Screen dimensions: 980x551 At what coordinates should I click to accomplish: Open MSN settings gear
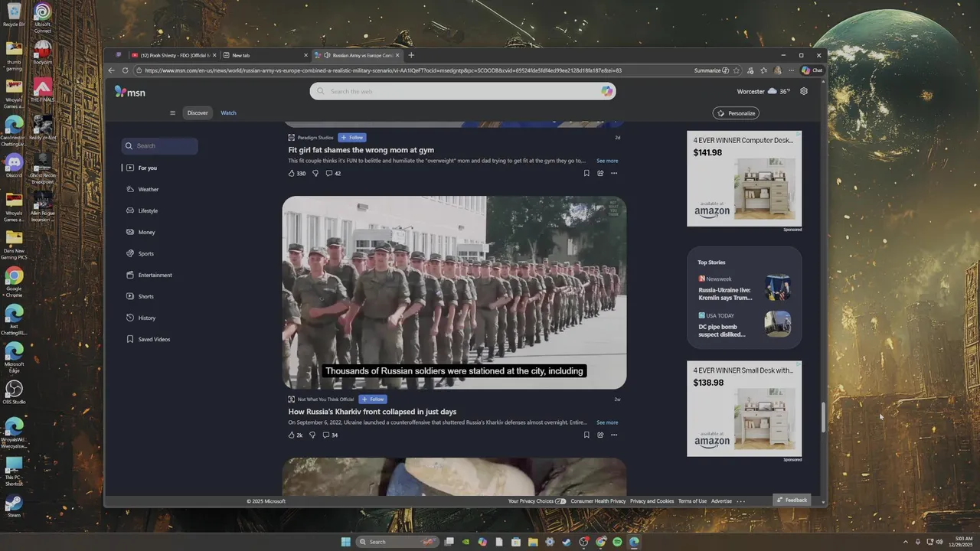pos(803,91)
